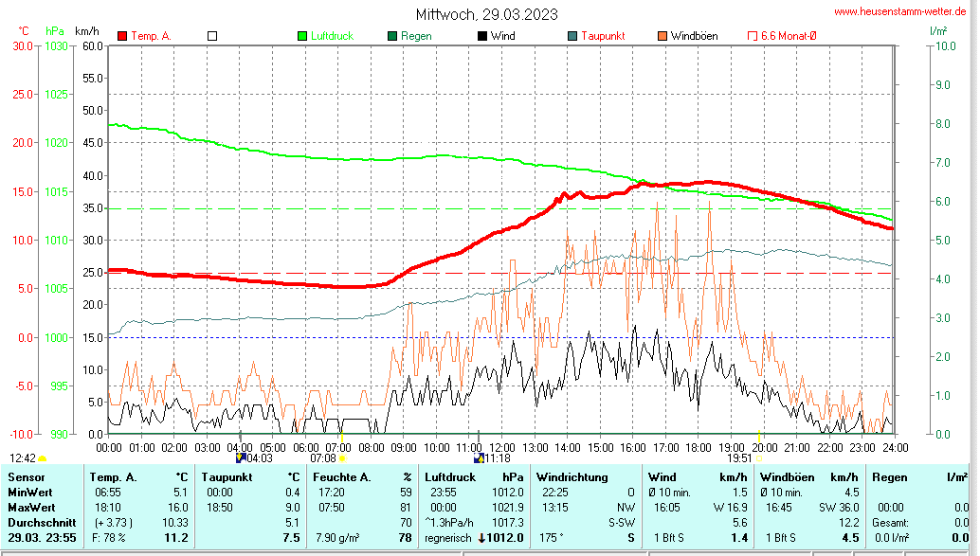Click the bright green Luftdruck legend square
This screenshot has width=980, height=556.
(303, 36)
